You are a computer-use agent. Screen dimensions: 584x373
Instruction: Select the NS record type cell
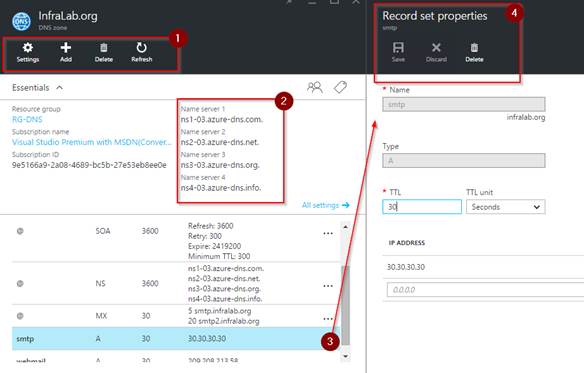point(100,284)
